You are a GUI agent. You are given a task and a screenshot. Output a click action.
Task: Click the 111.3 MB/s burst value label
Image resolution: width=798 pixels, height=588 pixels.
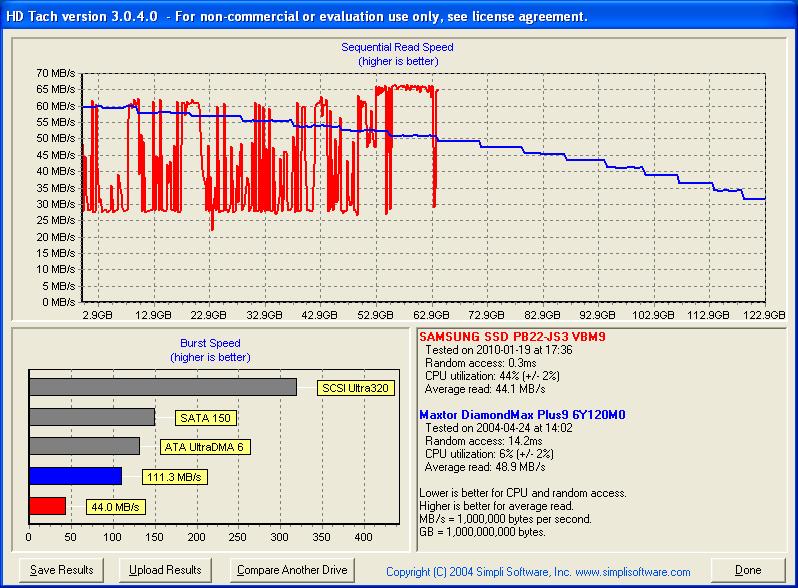[172, 477]
